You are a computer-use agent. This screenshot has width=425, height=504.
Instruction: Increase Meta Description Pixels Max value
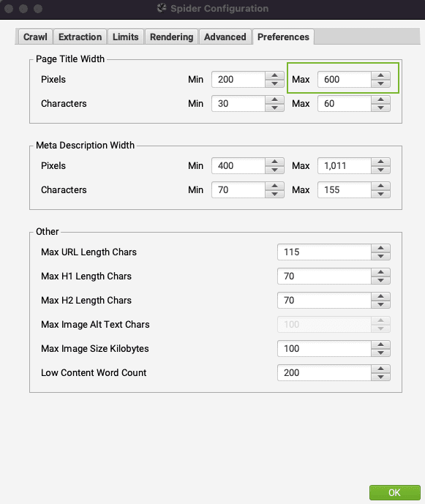tap(380, 162)
